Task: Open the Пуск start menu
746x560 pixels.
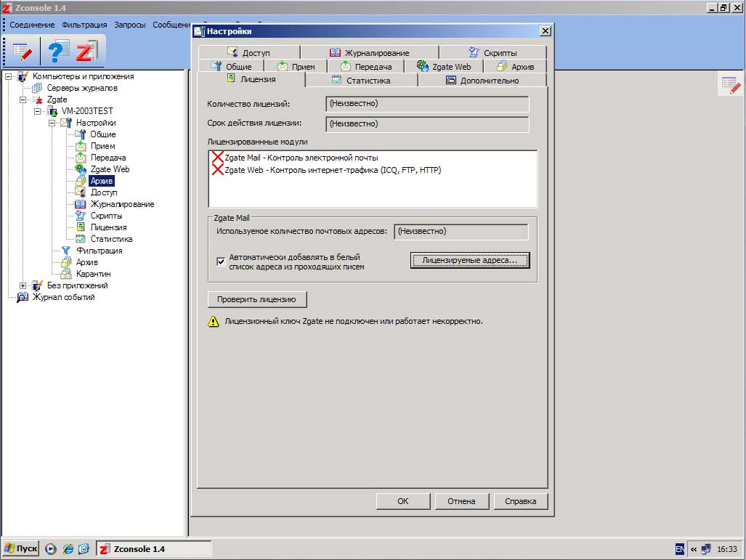Action: click(20, 548)
